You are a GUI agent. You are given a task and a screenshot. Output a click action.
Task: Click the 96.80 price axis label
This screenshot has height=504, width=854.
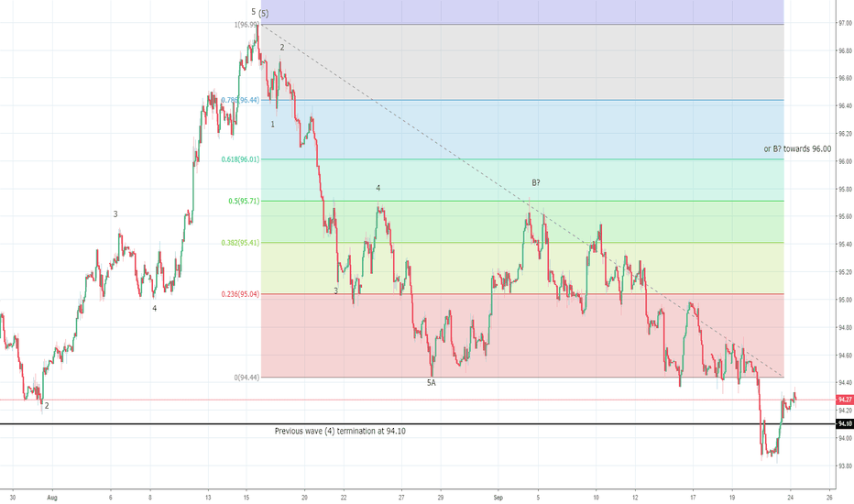pos(845,50)
